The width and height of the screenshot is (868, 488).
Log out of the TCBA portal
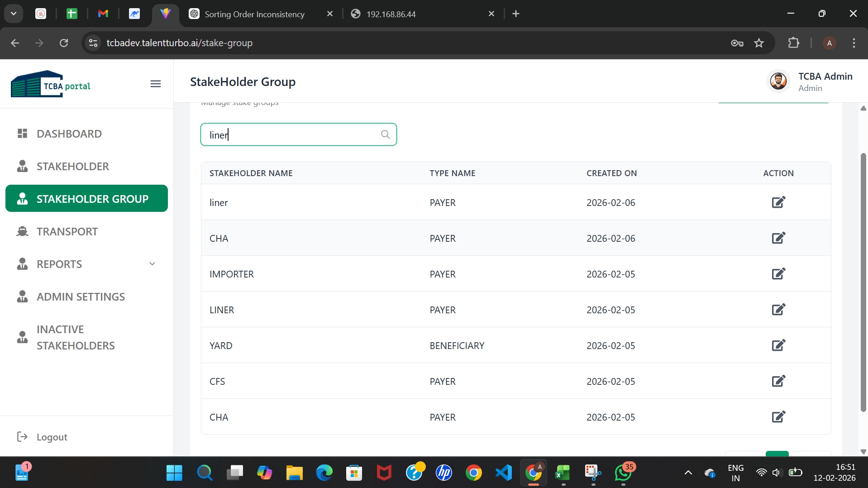point(42,437)
